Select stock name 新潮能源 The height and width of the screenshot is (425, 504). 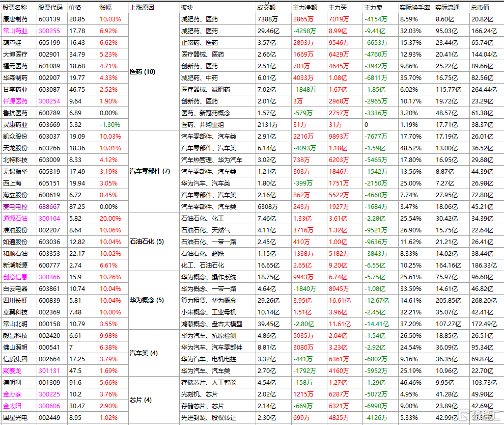(15, 265)
